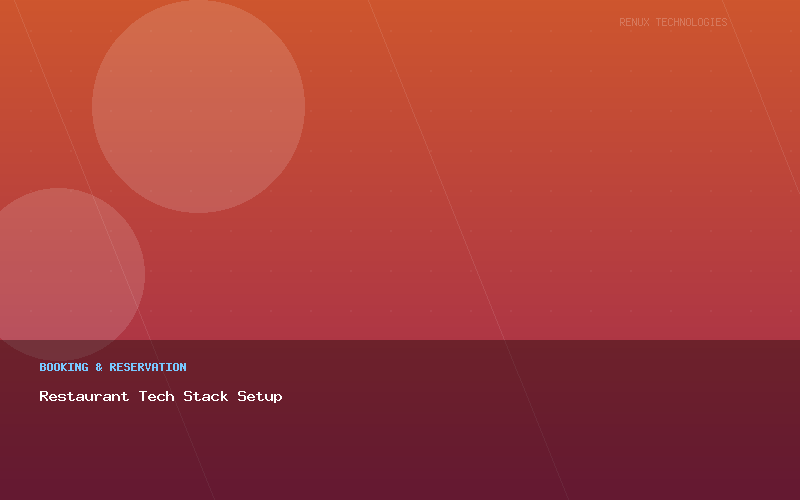Click the ampersand in the category label
Viewport: 800px width, 500px height.
click(x=99, y=367)
